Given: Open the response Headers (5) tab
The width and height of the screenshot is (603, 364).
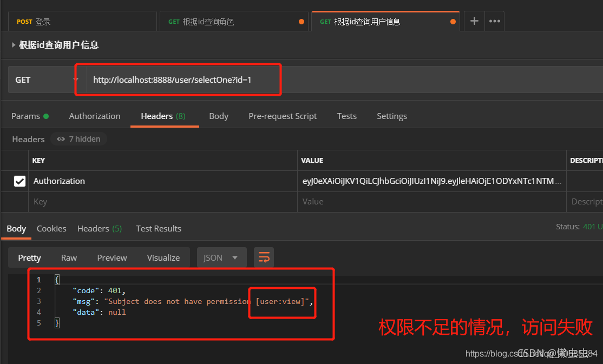Looking at the screenshot, I should tap(100, 229).
